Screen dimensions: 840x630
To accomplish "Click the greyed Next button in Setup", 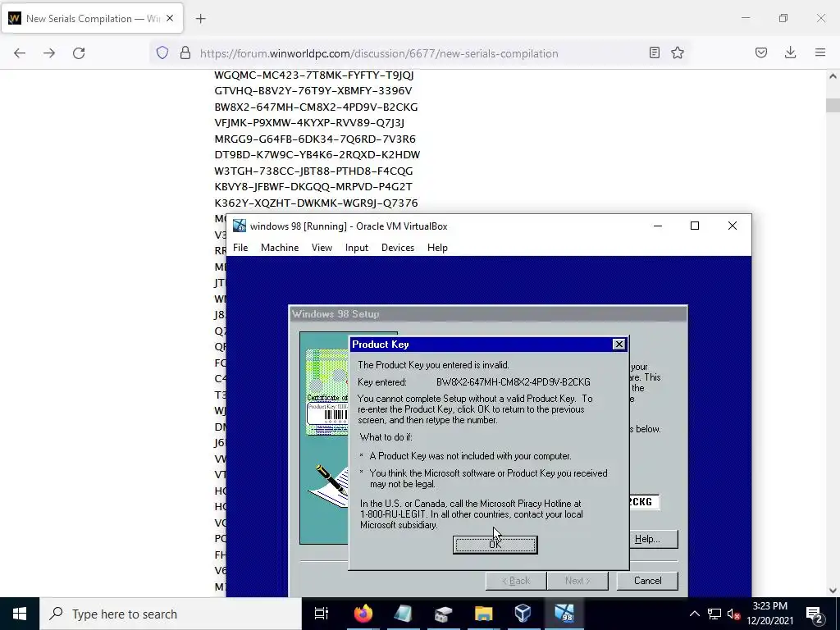I will [577, 581].
